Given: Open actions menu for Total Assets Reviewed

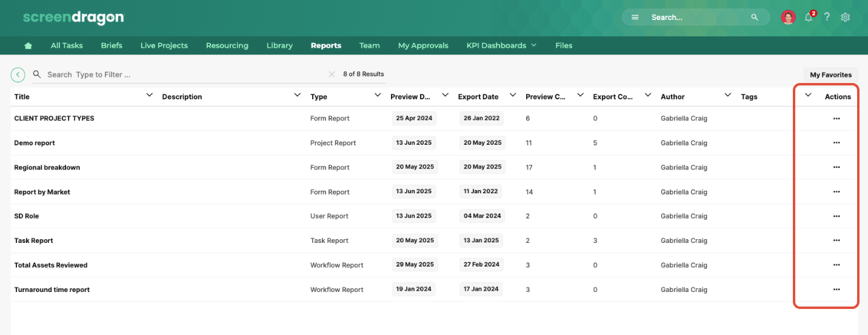Looking at the screenshot, I should [x=836, y=265].
